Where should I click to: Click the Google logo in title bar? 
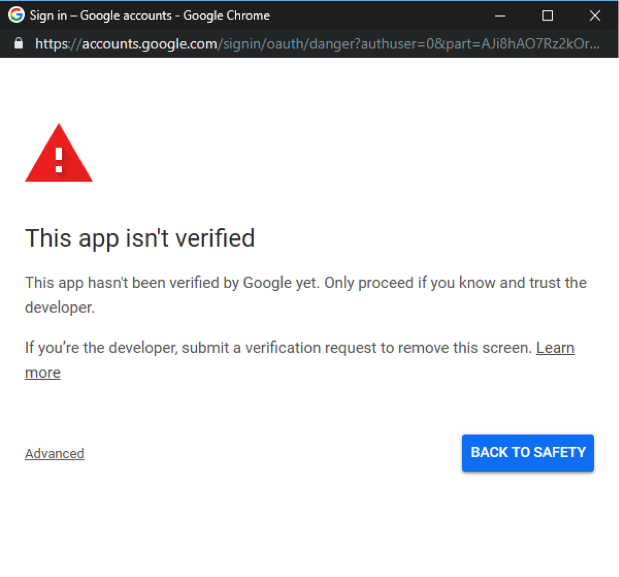pos(16,15)
